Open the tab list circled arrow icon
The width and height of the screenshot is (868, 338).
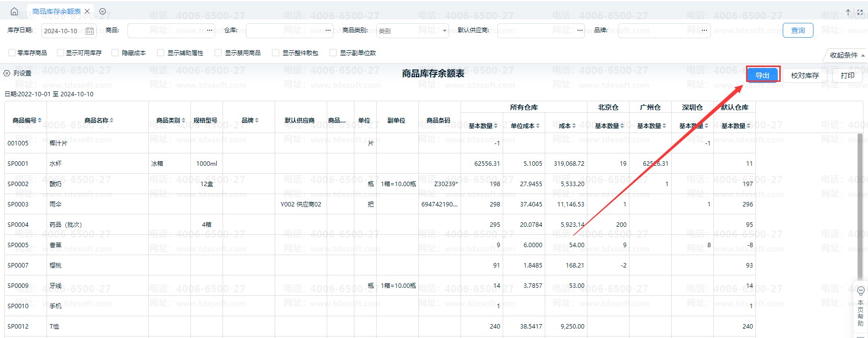103,11
